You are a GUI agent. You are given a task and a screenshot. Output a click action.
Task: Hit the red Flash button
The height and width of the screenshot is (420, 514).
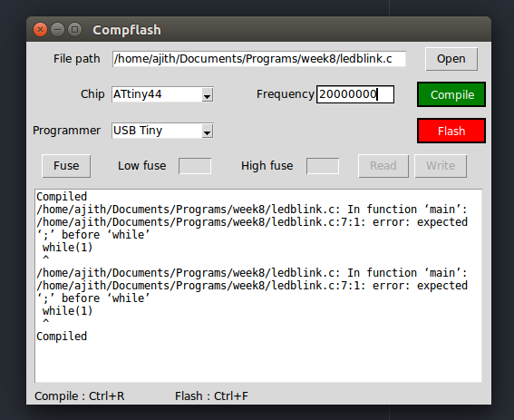(x=451, y=131)
